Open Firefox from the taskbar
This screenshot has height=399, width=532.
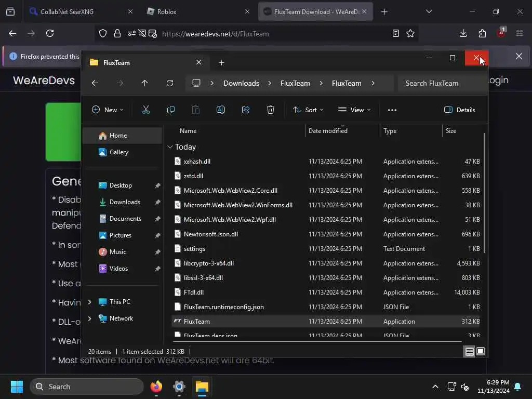point(156,387)
